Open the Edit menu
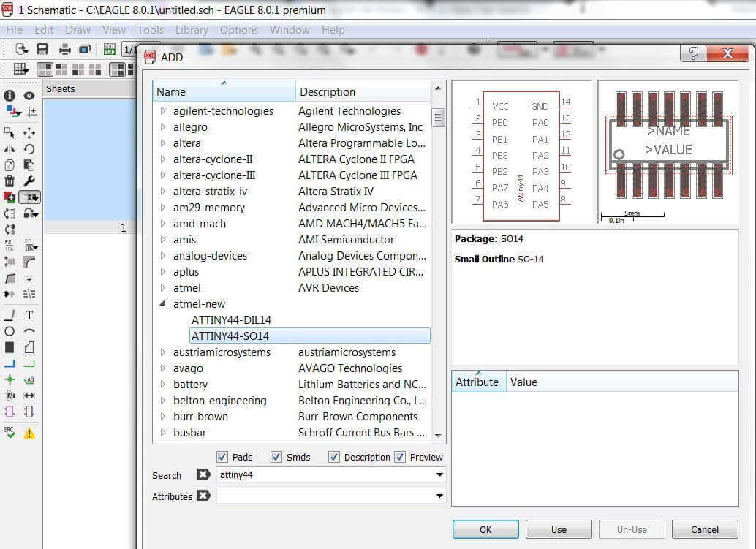Screen dimensions: 756x549 (43, 30)
